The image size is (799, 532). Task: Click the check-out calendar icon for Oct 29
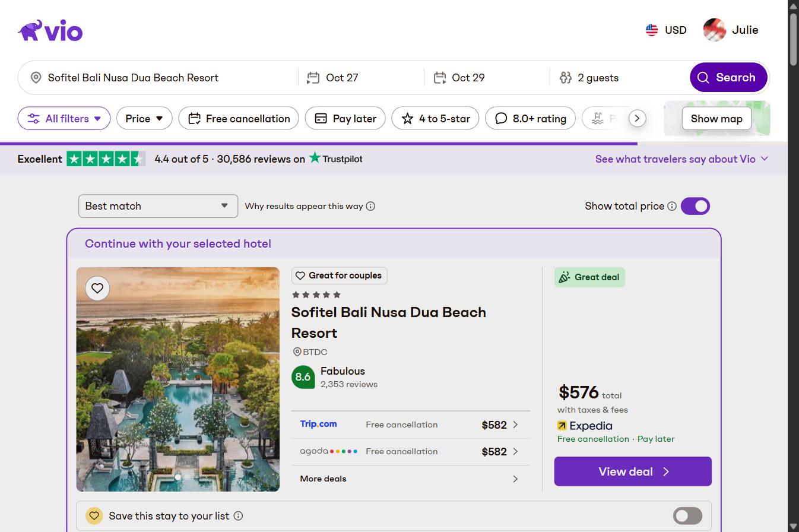(439, 78)
